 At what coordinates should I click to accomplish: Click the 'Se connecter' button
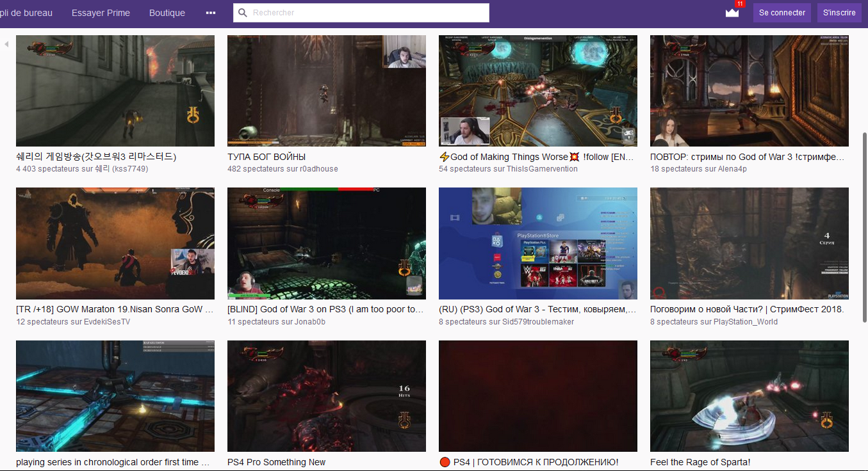[x=782, y=13]
